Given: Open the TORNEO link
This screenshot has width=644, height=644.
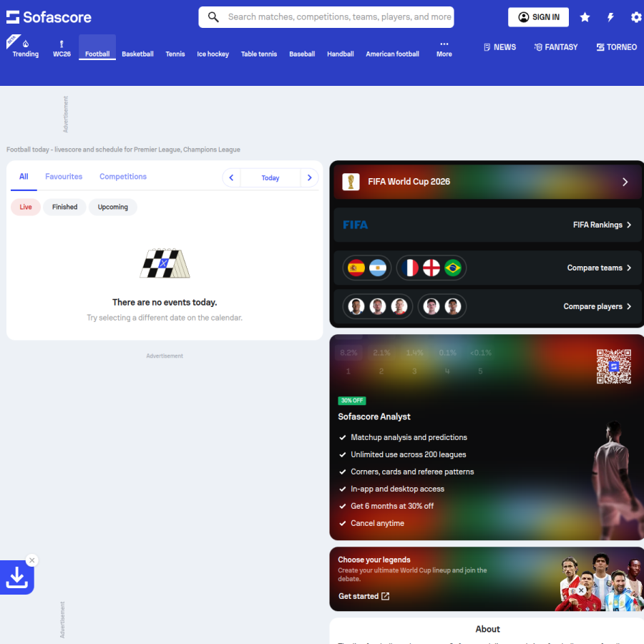Looking at the screenshot, I should (617, 47).
